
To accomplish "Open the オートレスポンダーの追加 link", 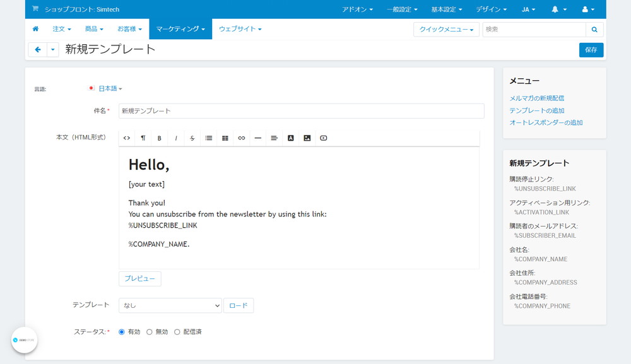I will 546,122.
